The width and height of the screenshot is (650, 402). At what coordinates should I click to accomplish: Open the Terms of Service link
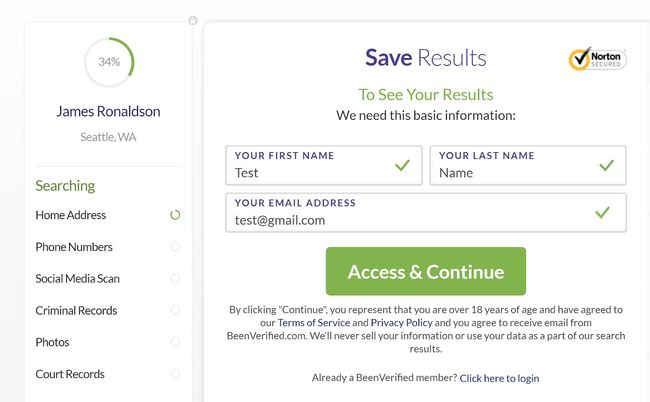pyautogui.click(x=314, y=323)
